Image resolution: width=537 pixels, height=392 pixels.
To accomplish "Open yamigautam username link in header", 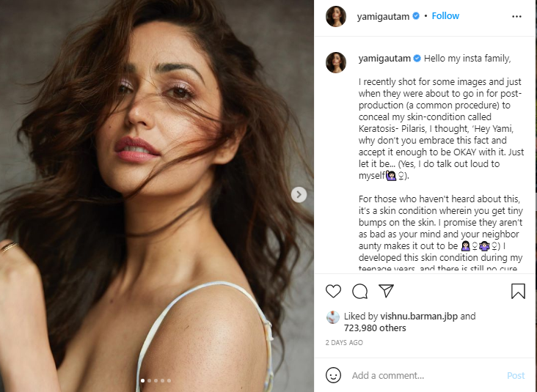I will click(384, 16).
